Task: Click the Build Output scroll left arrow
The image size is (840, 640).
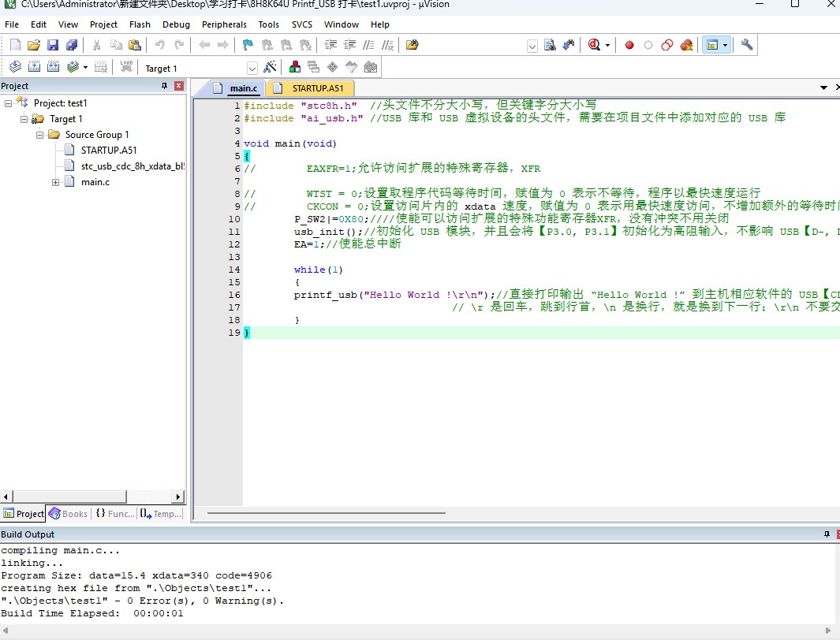Action: click(6, 631)
